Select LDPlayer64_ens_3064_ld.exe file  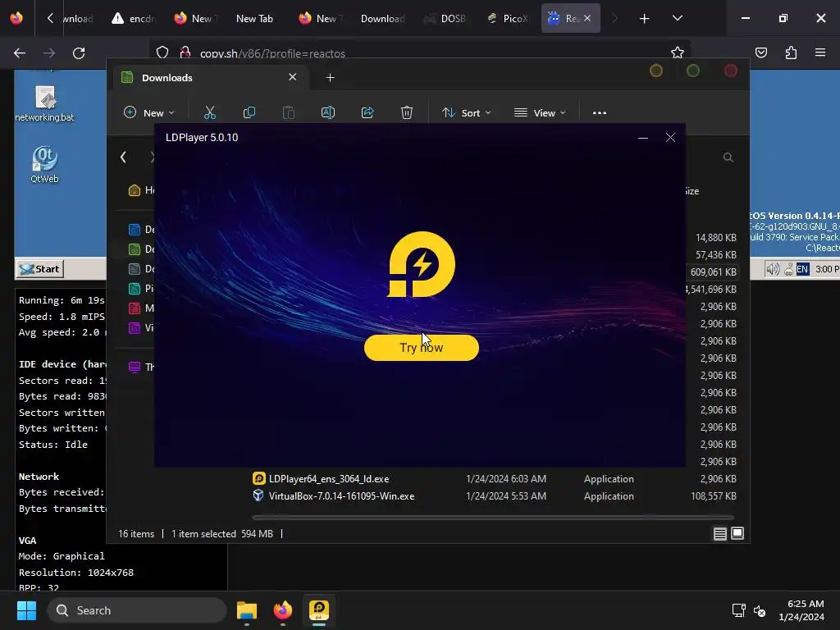[328, 479]
